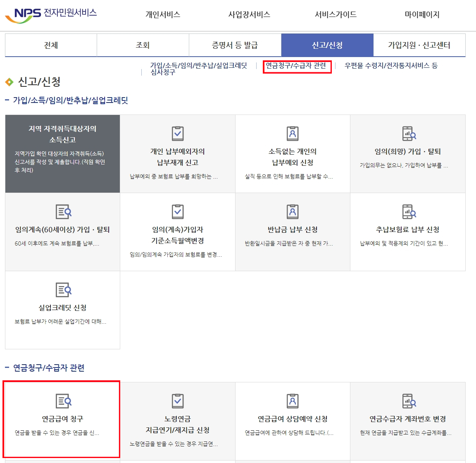Select the 신고/신청 tab
The image size is (476, 463).
(327, 45)
